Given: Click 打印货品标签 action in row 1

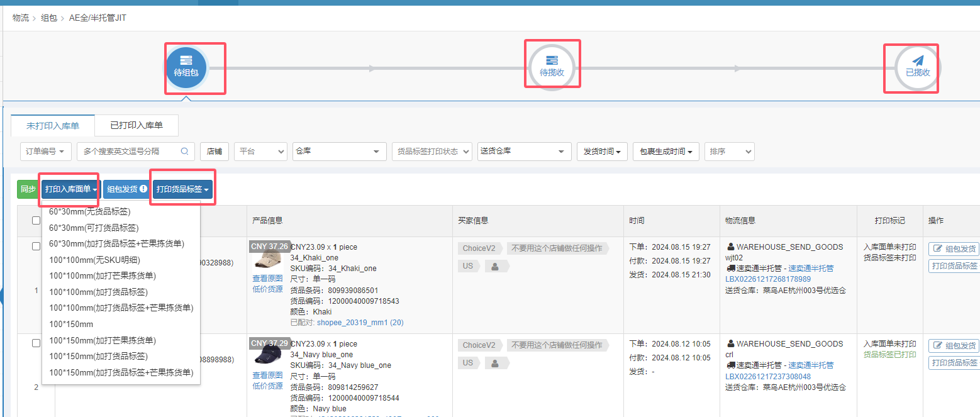Looking at the screenshot, I should 954,266.
